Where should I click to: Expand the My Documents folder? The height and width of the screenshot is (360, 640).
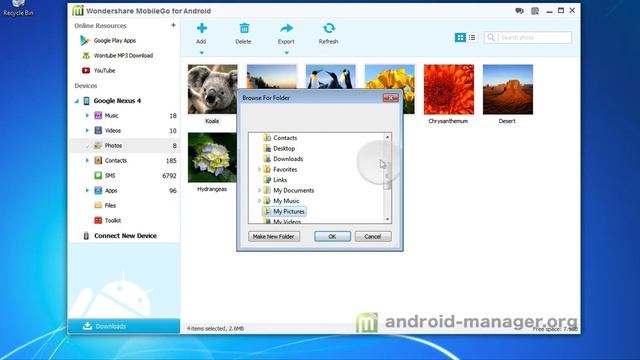coord(259,191)
